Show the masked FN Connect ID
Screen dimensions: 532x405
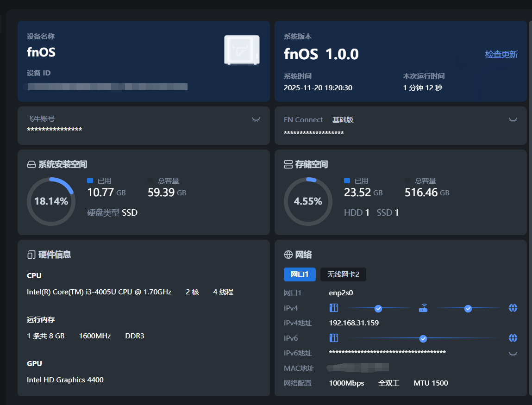tap(513, 120)
